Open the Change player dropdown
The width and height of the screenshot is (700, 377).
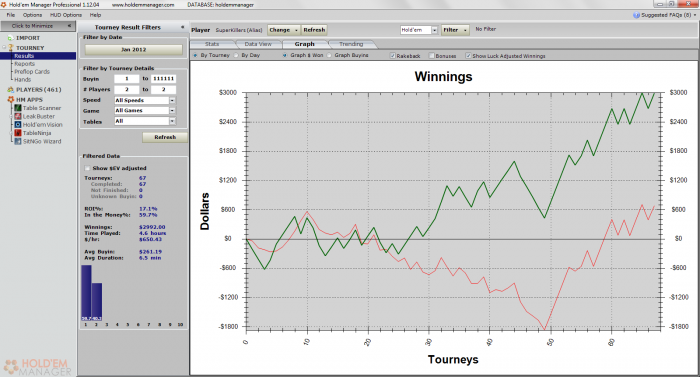click(284, 30)
